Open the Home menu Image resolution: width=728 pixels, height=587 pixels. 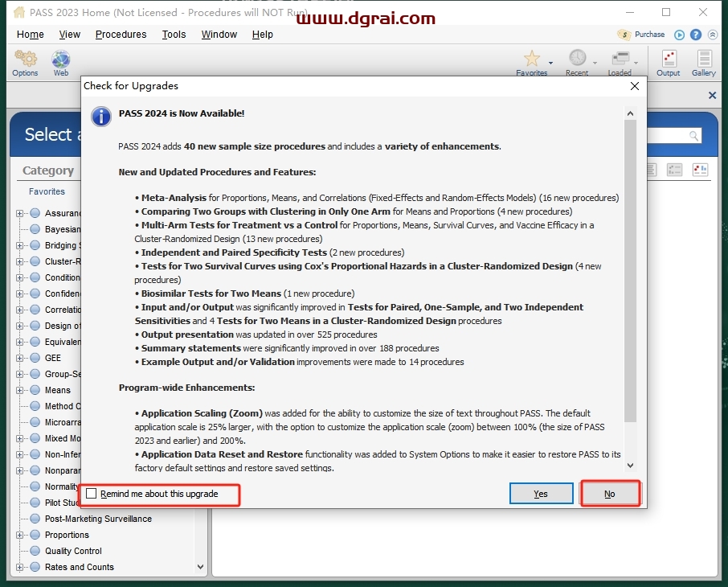[31, 35]
